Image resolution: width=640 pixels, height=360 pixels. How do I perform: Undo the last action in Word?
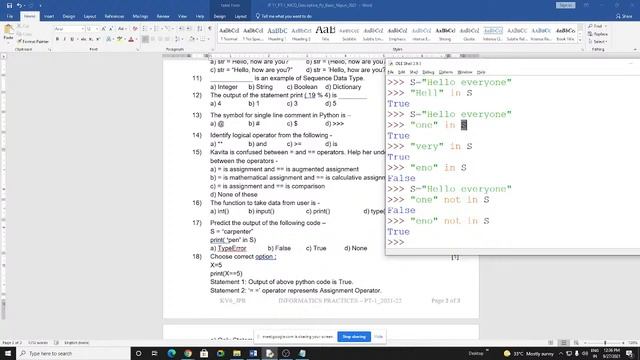coord(19,5)
